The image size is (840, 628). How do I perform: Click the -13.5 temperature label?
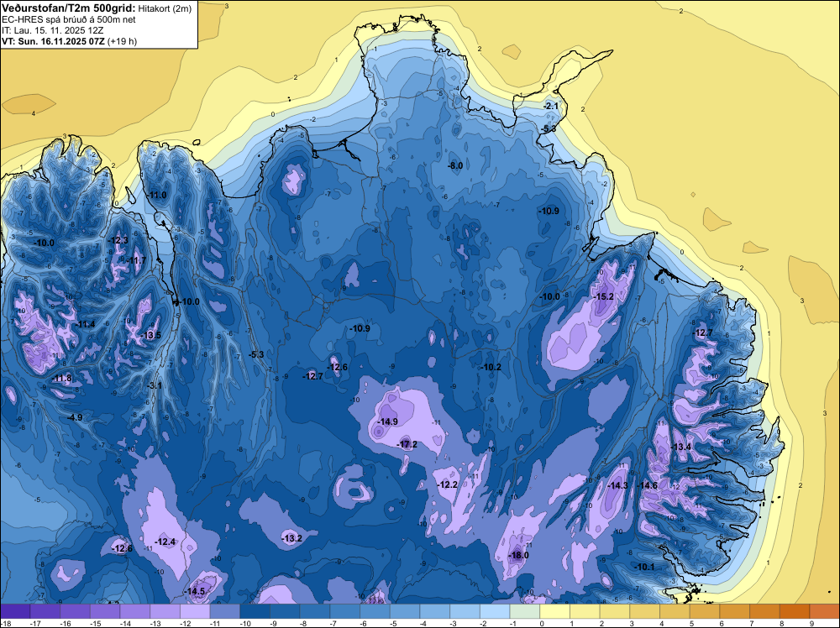coord(151,336)
